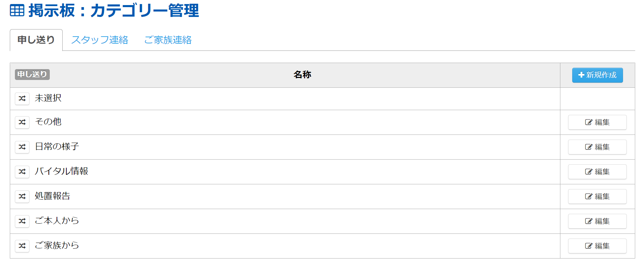This screenshot has height=267, width=644.
Task: Open edit for バイタル情報
Action: coord(597,172)
